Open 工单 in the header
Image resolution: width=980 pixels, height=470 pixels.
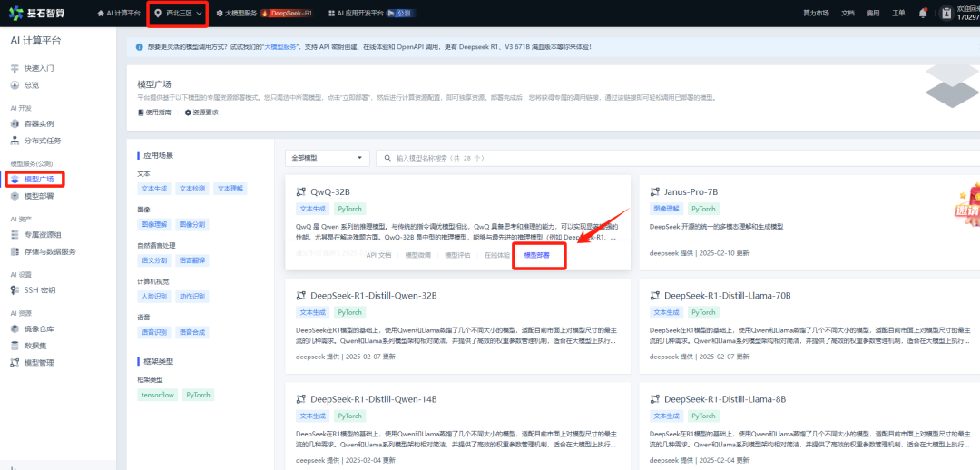898,13
